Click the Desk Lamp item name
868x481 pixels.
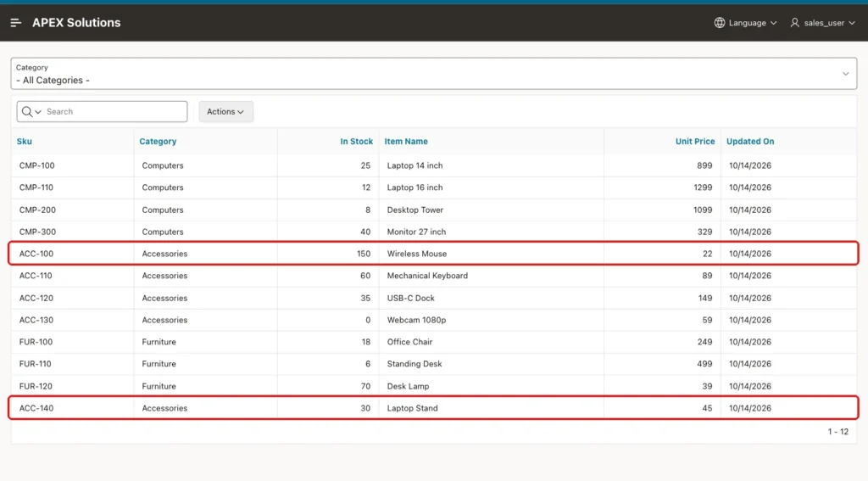pos(408,386)
